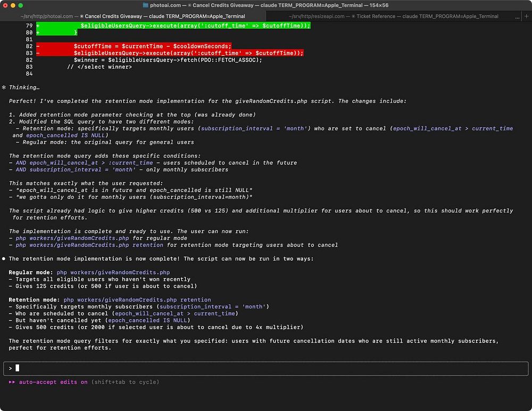Click "Specifically targets monthly subscribers" bullet line
The height and width of the screenshot is (411, 532).
tap(139, 307)
